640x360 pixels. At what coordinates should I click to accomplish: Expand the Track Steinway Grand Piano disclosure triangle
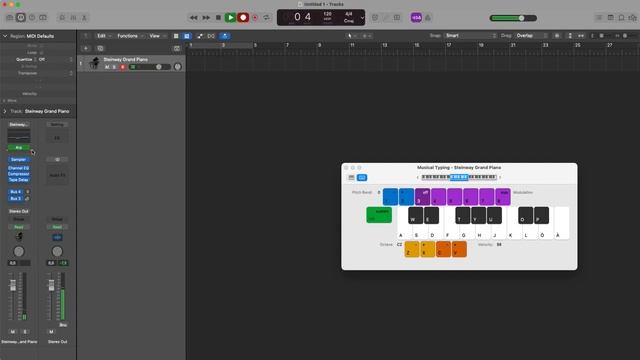click(5, 111)
